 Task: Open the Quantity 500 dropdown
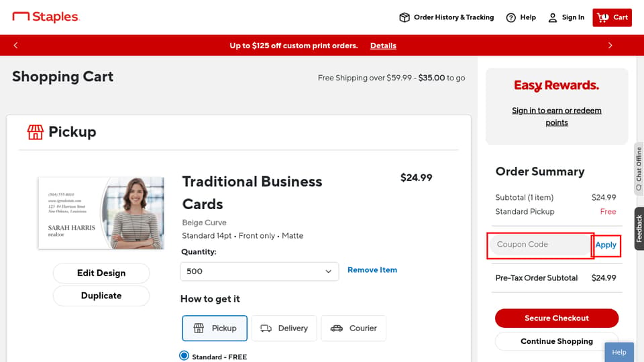[259, 271]
